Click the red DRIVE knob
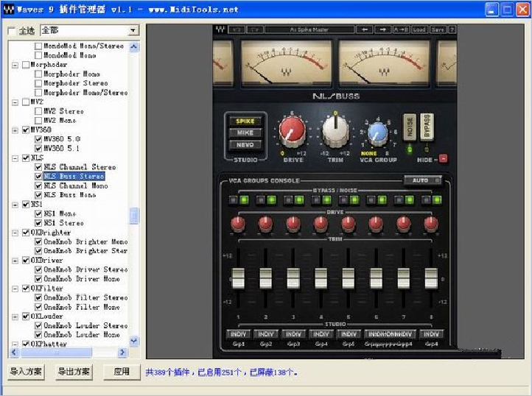532x396 pixels. pos(292,131)
